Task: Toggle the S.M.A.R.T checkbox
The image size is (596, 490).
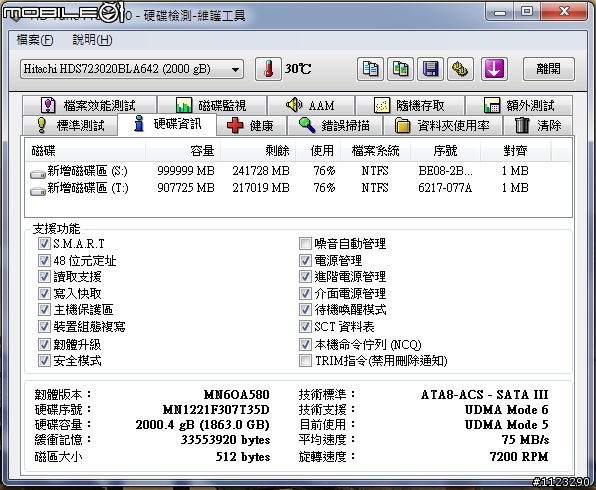Action: 44,244
